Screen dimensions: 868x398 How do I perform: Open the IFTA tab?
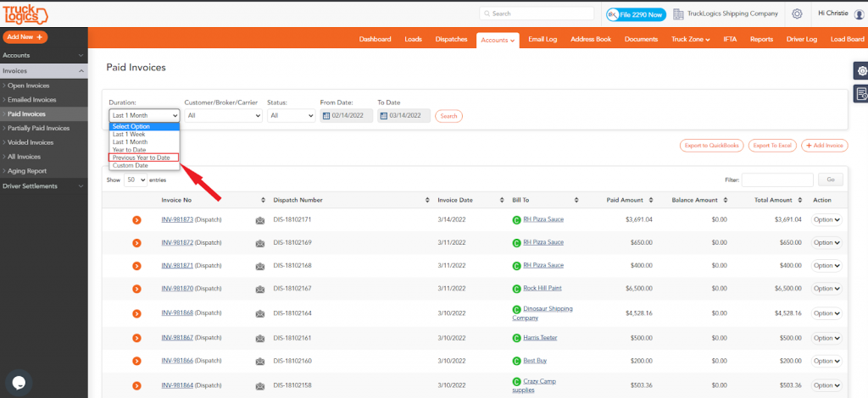(730, 39)
